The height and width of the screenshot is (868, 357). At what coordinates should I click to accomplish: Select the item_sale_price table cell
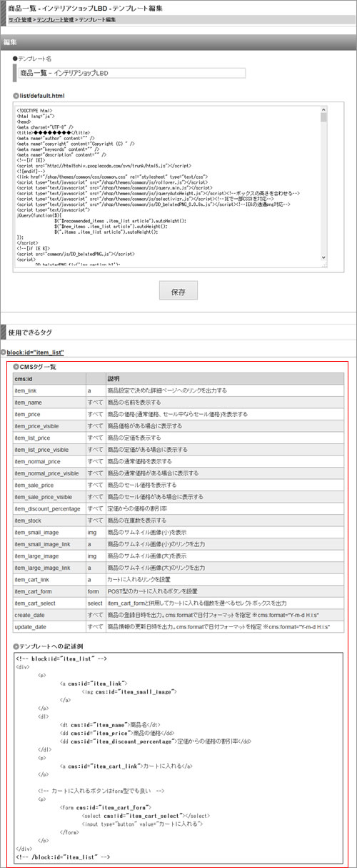(49, 485)
